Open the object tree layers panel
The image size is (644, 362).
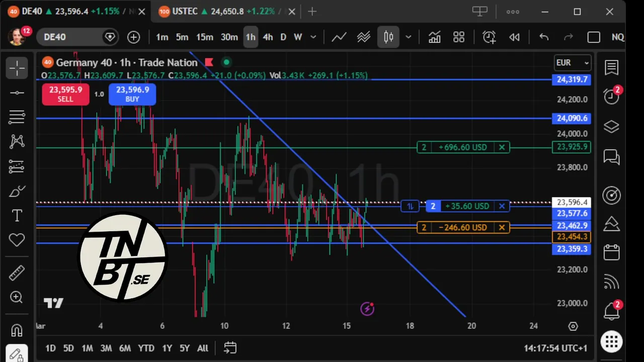[611, 127]
